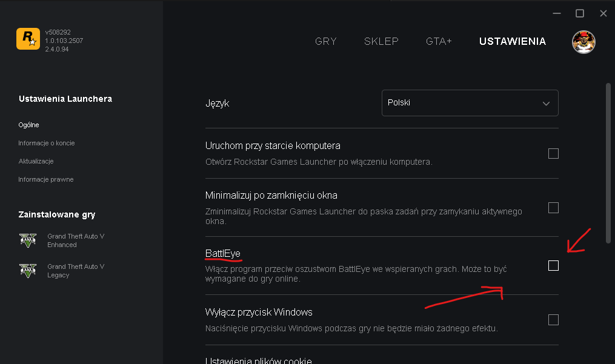This screenshot has height=364, width=615.
Task: Open the Język language dropdown showing Polski
Action: tap(470, 103)
